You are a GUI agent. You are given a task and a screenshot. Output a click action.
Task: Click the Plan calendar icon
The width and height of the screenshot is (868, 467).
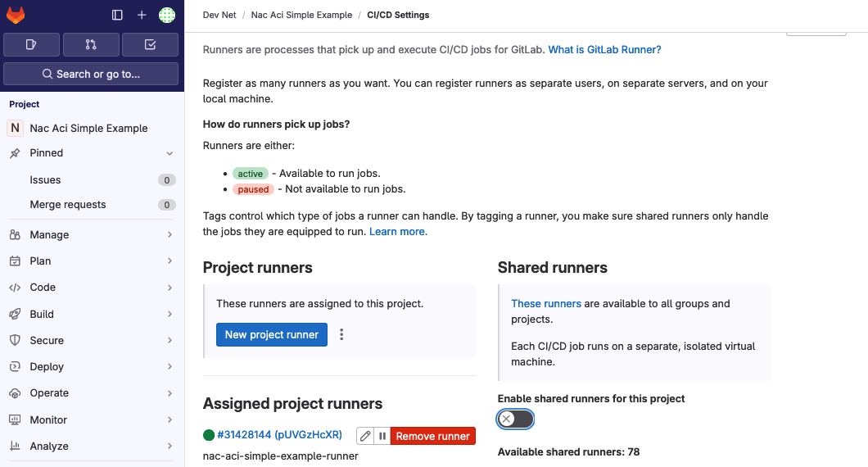pyautogui.click(x=15, y=261)
